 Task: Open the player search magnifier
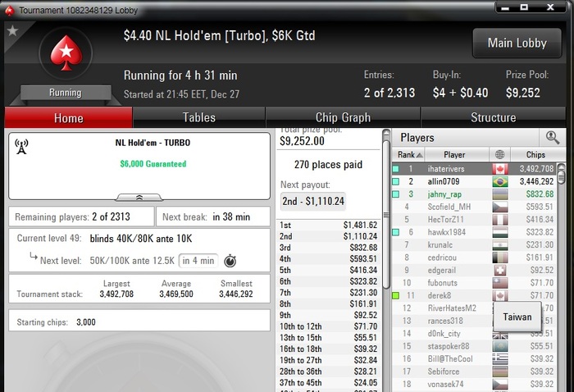[x=553, y=138]
